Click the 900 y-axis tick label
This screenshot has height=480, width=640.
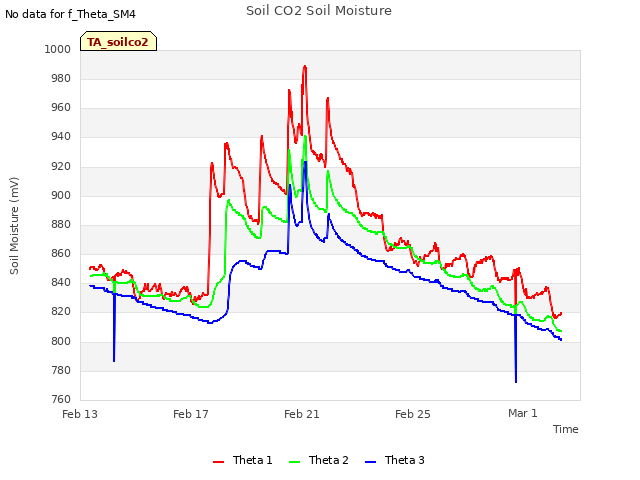point(61,196)
